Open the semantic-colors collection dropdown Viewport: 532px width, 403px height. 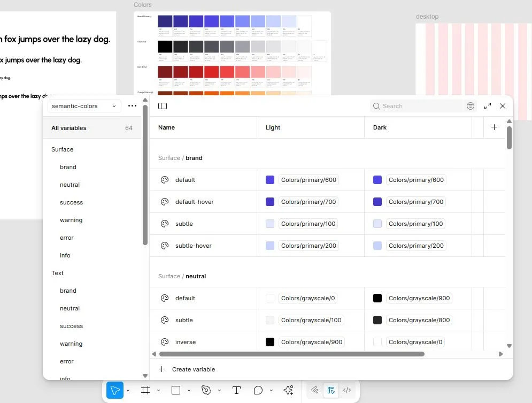pyautogui.click(x=83, y=106)
